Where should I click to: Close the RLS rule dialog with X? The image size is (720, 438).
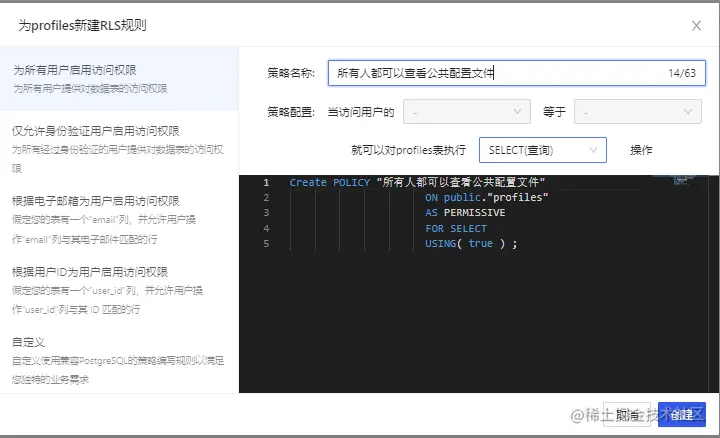tap(696, 26)
